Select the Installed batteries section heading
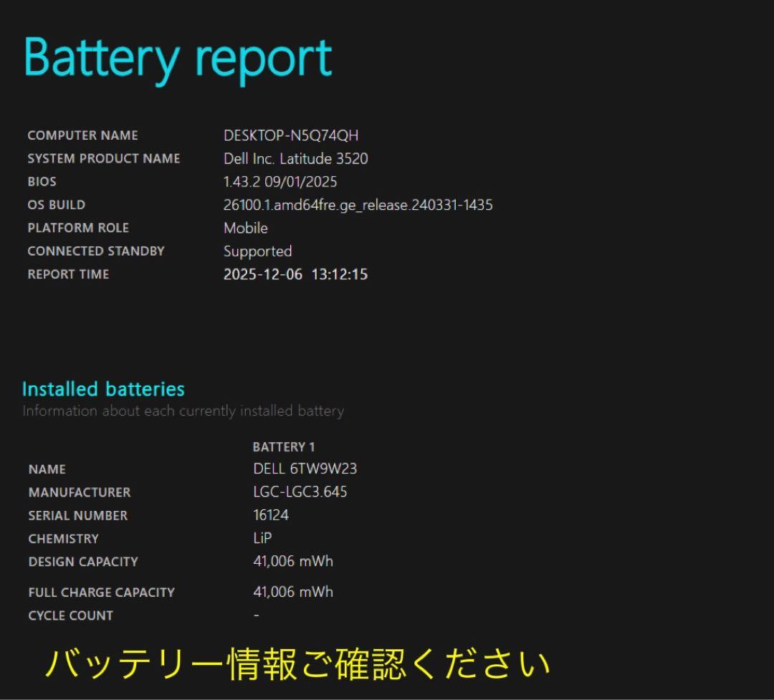 tap(102, 388)
